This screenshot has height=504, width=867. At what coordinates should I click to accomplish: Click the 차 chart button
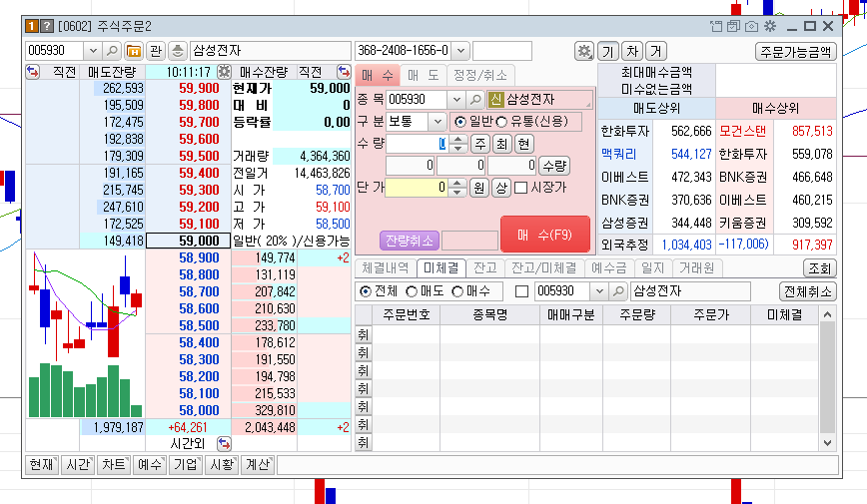point(632,51)
